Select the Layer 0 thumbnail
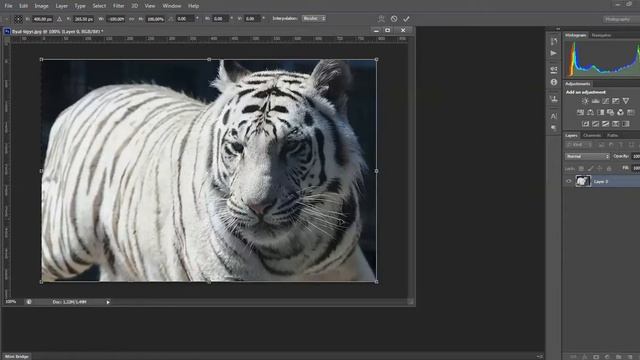The image size is (640, 360). pos(583,181)
